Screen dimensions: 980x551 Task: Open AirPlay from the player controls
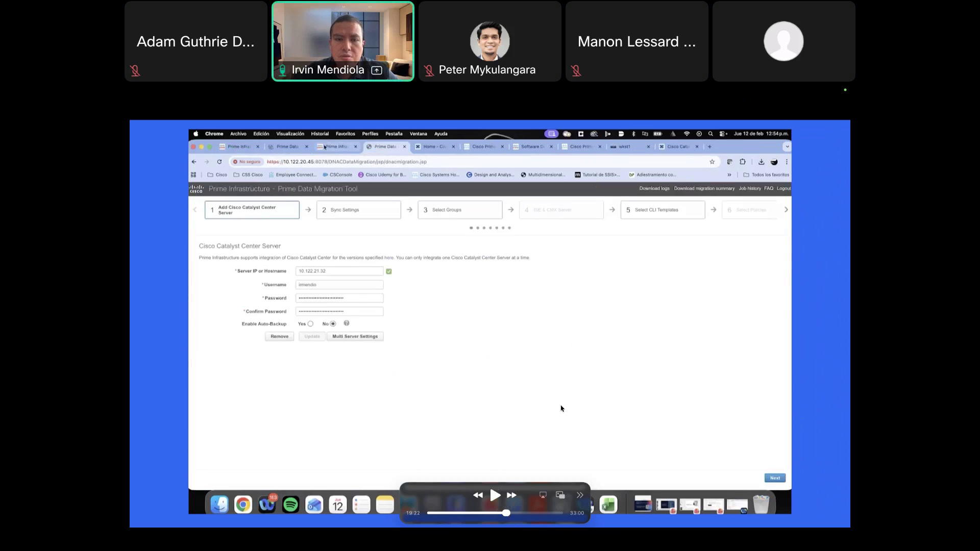tap(543, 495)
